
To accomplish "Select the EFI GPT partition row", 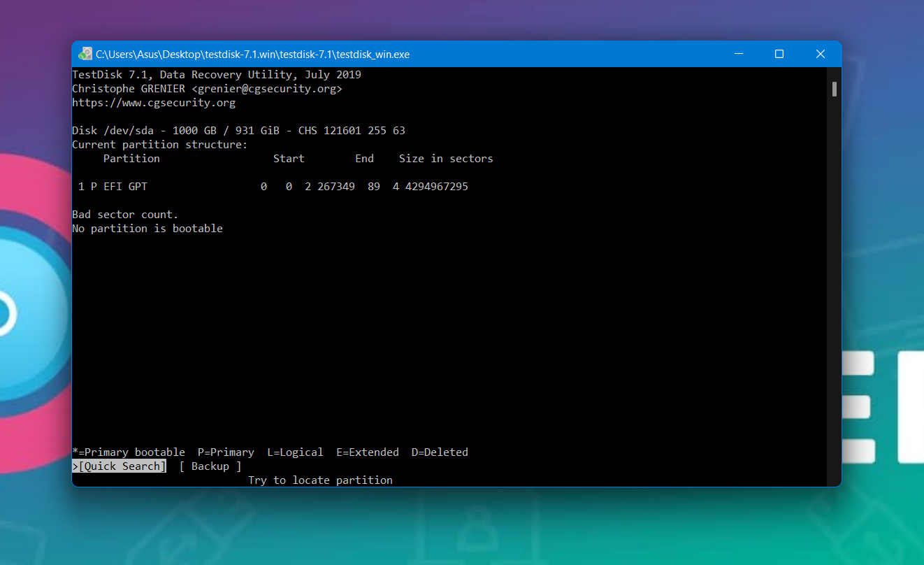I will pyautogui.click(x=273, y=187).
